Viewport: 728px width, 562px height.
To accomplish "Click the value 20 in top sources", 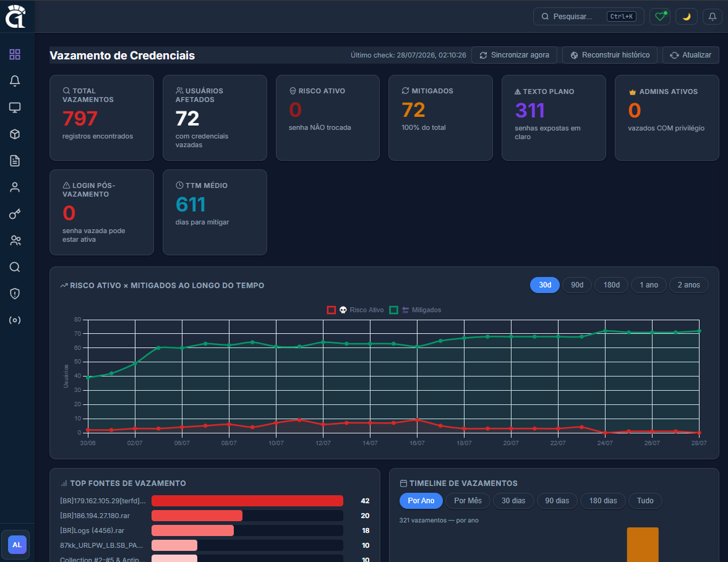I will [365, 516].
